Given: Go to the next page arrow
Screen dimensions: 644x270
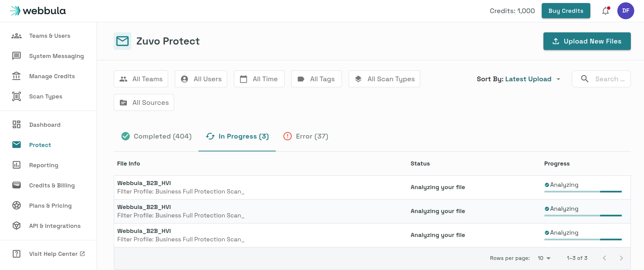Looking at the screenshot, I should [621, 258].
